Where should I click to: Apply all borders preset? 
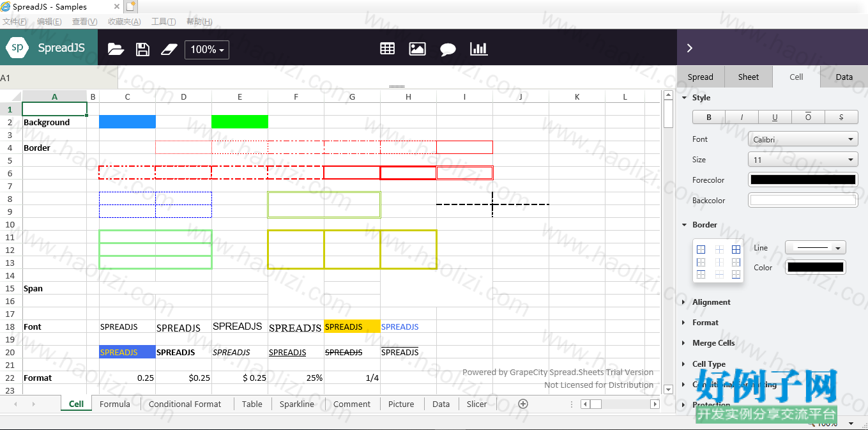(x=736, y=249)
